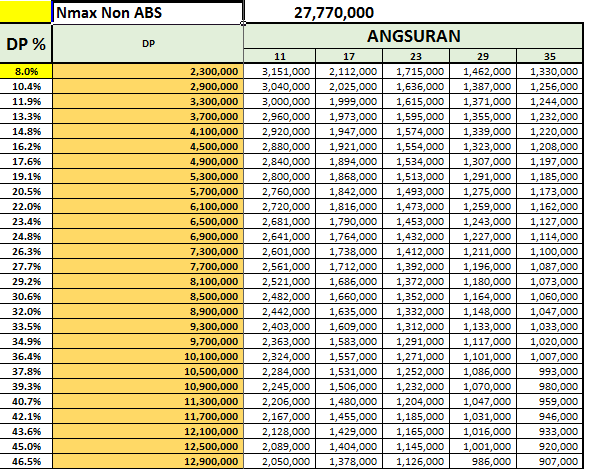Select the DP cell 2,300,000
The image size is (589, 469).
[148, 71]
